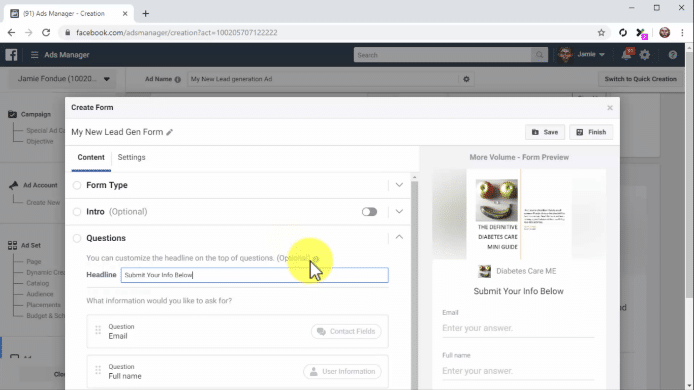Expand the Form Type section chevron

(x=399, y=185)
